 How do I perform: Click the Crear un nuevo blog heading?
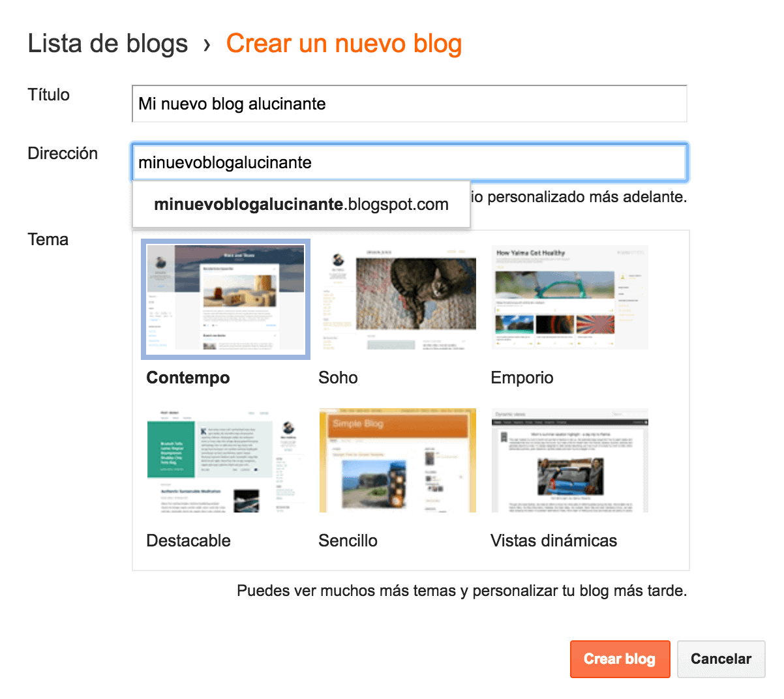[x=344, y=43]
